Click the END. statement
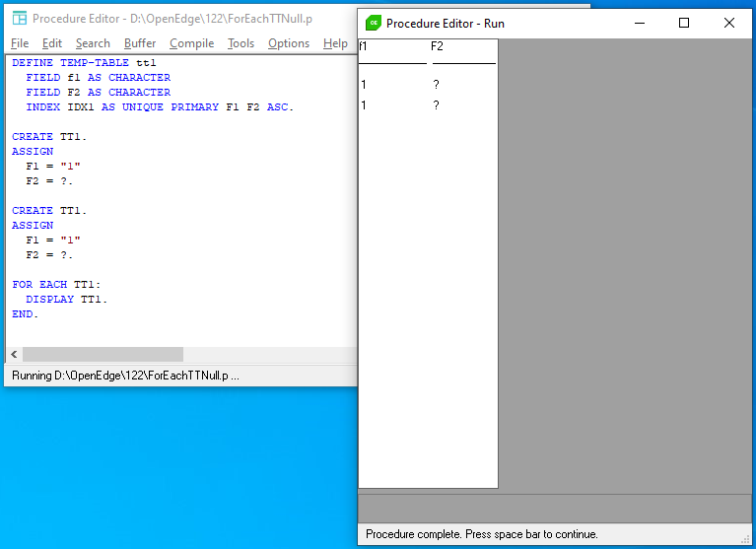 click(25, 314)
